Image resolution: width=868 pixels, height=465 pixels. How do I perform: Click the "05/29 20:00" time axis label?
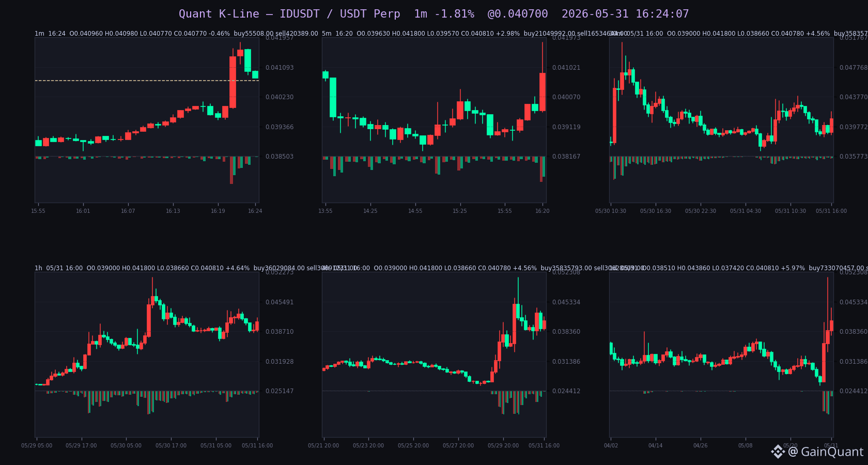coord(503,445)
